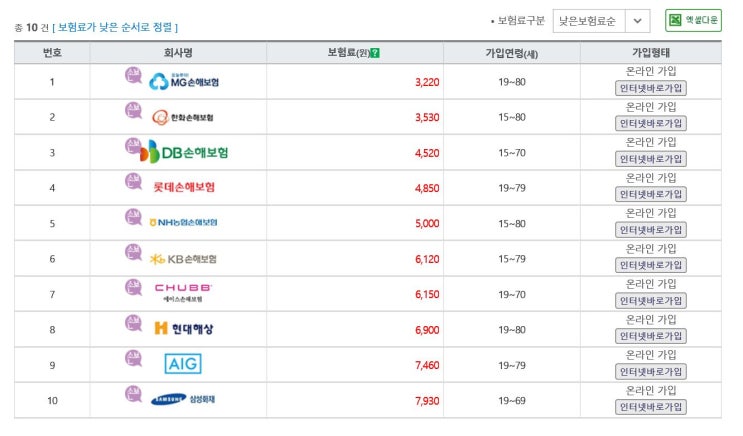Click the CHUBB 에이스손해보험 logo
The width and height of the screenshot is (743, 436).
click(x=183, y=293)
